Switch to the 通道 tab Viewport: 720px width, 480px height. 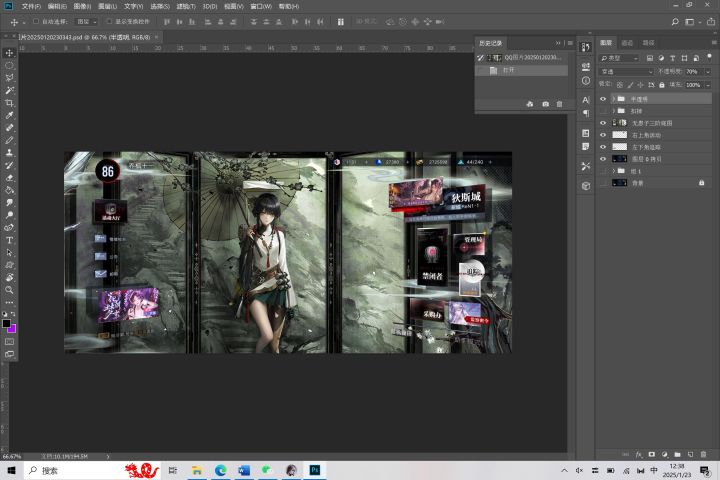pos(627,43)
